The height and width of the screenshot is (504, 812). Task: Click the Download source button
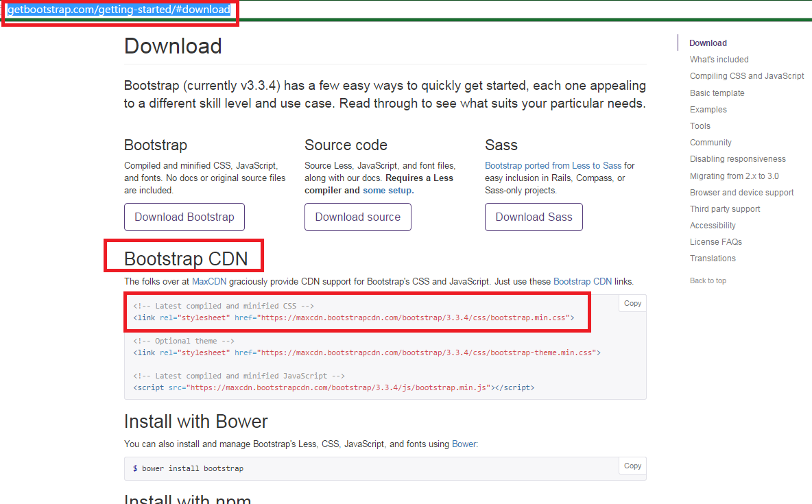click(x=357, y=217)
